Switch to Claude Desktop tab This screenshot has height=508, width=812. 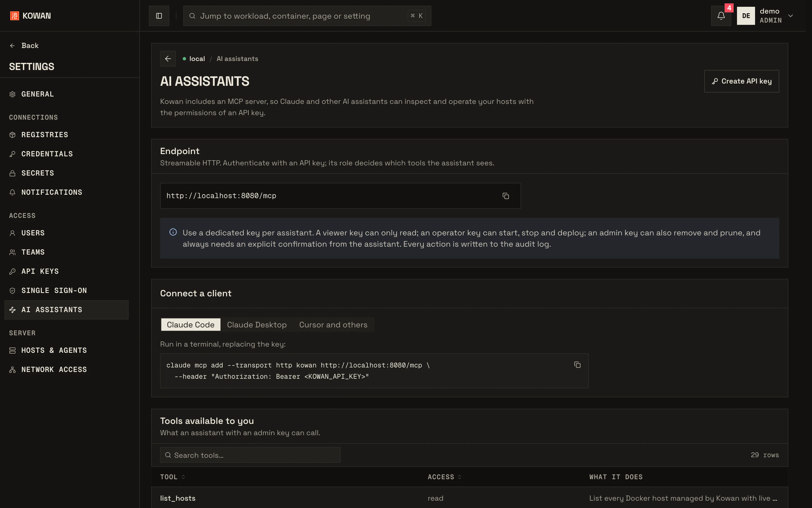click(x=257, y=325)
